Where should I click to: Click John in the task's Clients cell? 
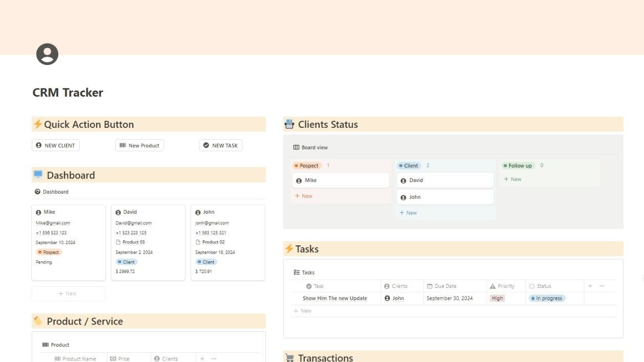tap(394, 299)
